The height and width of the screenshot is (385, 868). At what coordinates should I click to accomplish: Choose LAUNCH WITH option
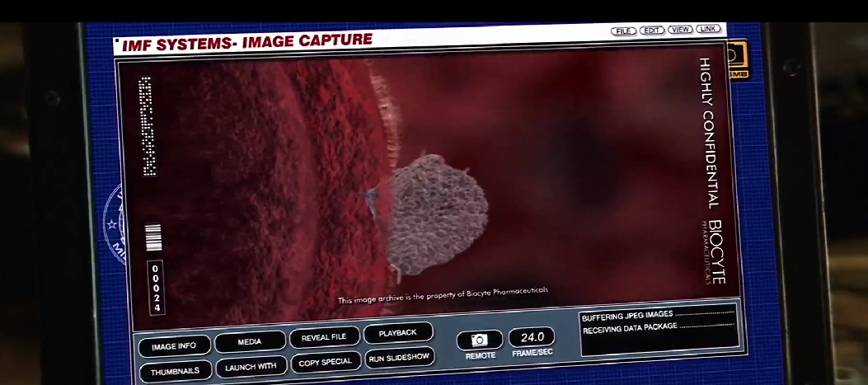(251, 367)
